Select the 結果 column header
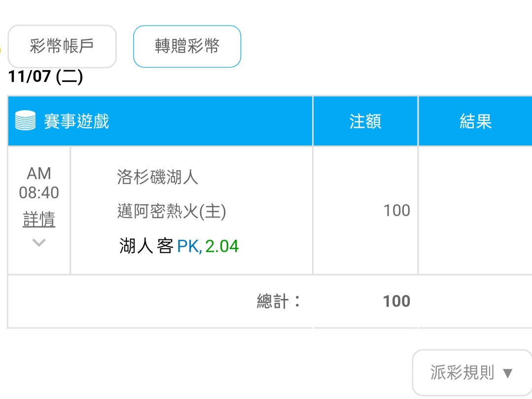Viewport: 532px width, 399px height. click(475, 121)
